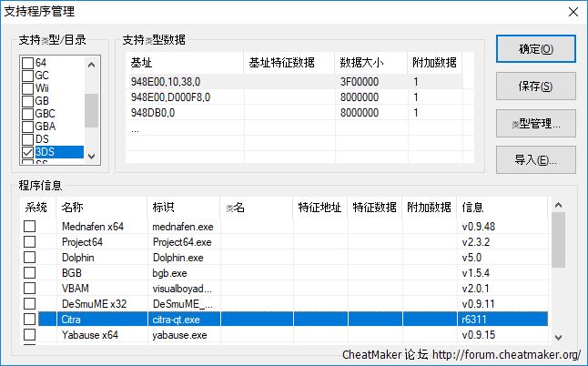The height and width of the screenshot is (366, 588).
Task: Toggle the 3DS platform checkbox
Action: tap(28, 152)
